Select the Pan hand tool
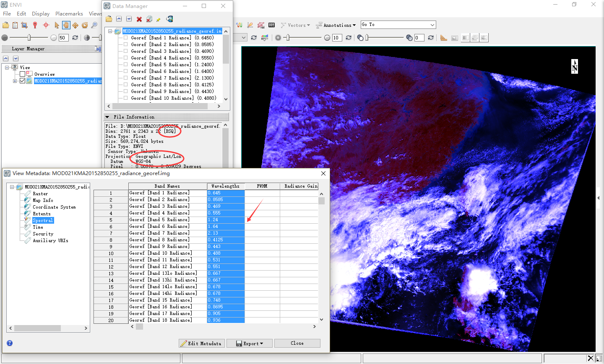The image size is (604, 364). (66, 25)
